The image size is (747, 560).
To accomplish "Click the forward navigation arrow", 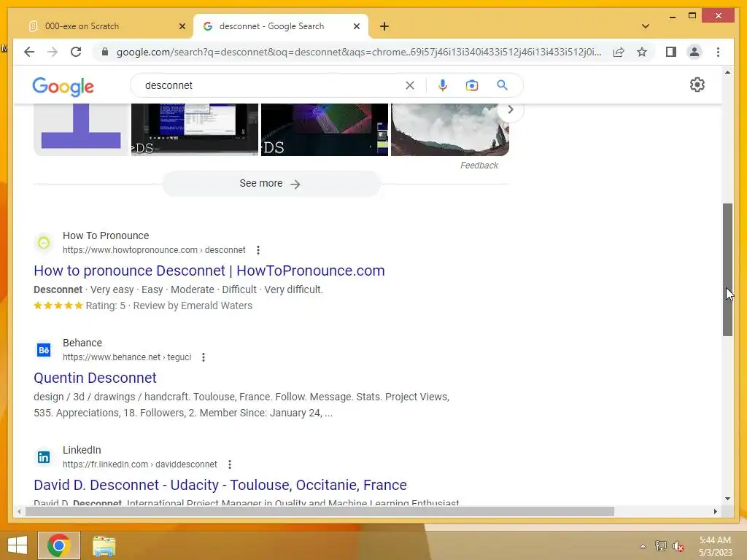I will tap(53, 52).
